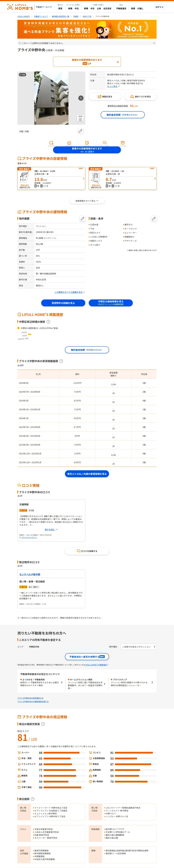Click 不動産会社へ査定を依頼する button
This screenshot has height=868, width=174.
[87, 657]
